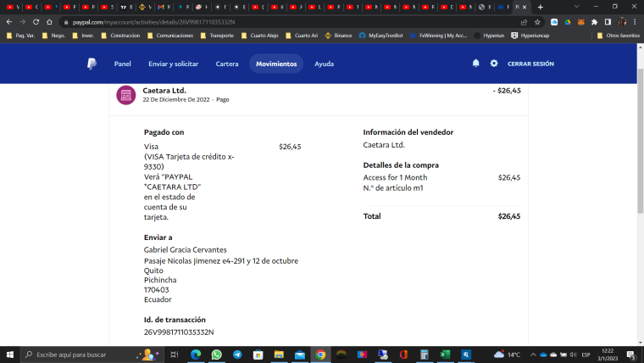Toggle the browser side panel icon

click(x=608, y=22)
